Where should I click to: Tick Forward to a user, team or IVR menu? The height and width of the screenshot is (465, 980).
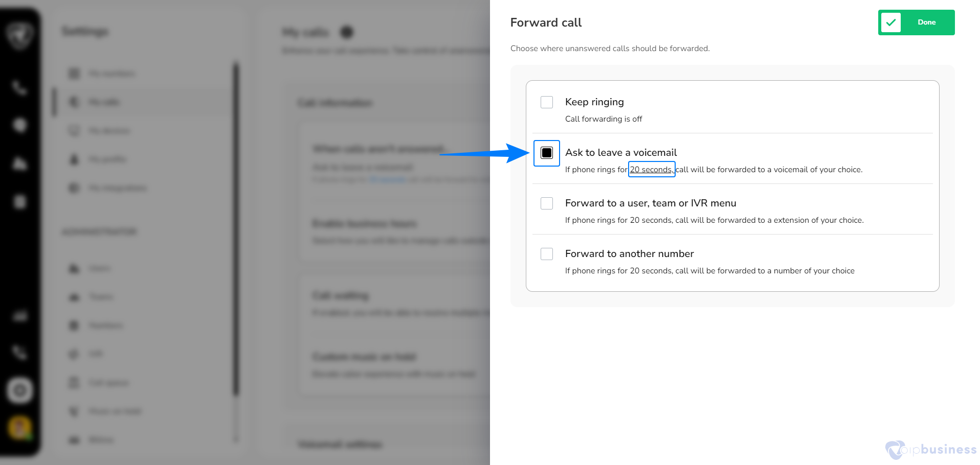(547, 203)
